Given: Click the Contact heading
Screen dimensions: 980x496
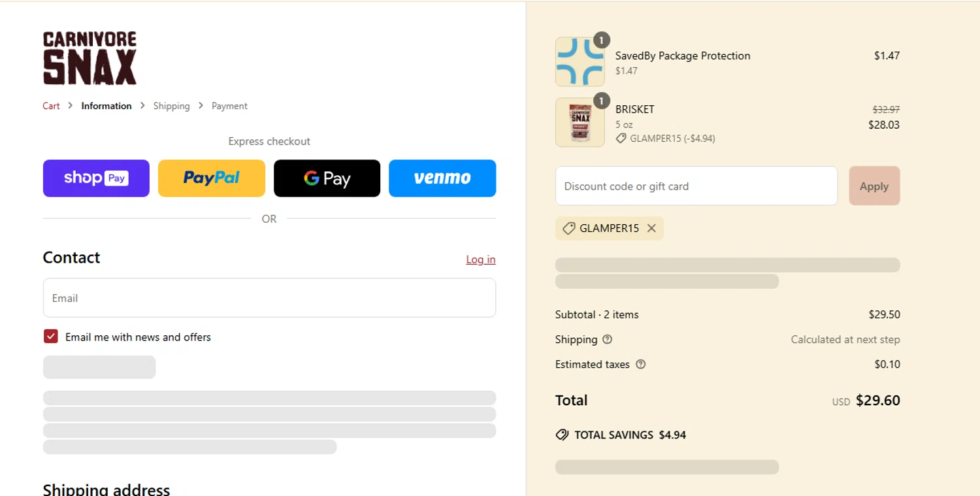Looking at the screenshot, I should [72, 257].
